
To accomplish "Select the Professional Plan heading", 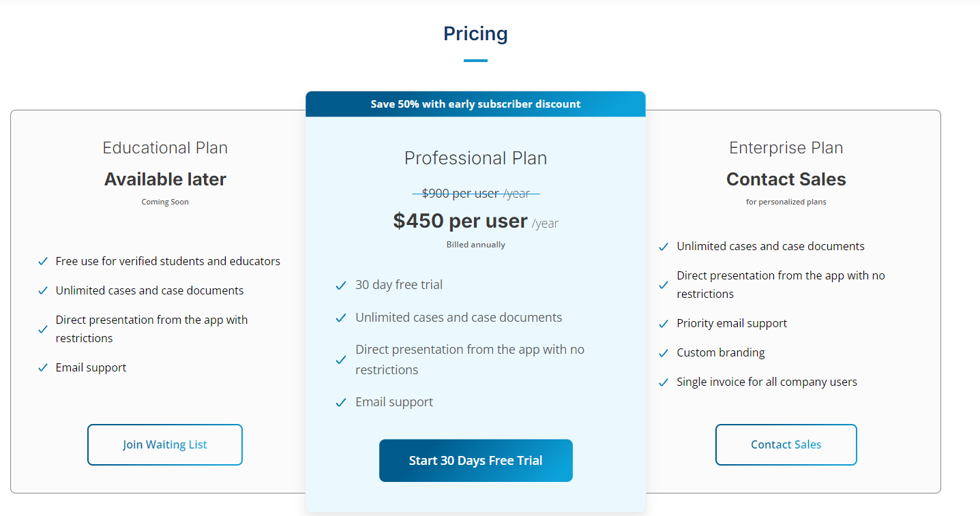I will (x=475, y=158).
